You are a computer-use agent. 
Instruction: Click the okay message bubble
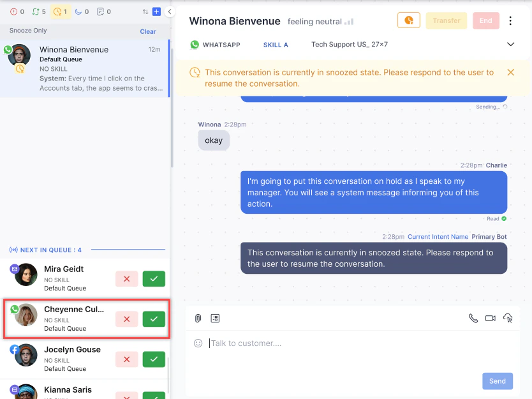214,140
